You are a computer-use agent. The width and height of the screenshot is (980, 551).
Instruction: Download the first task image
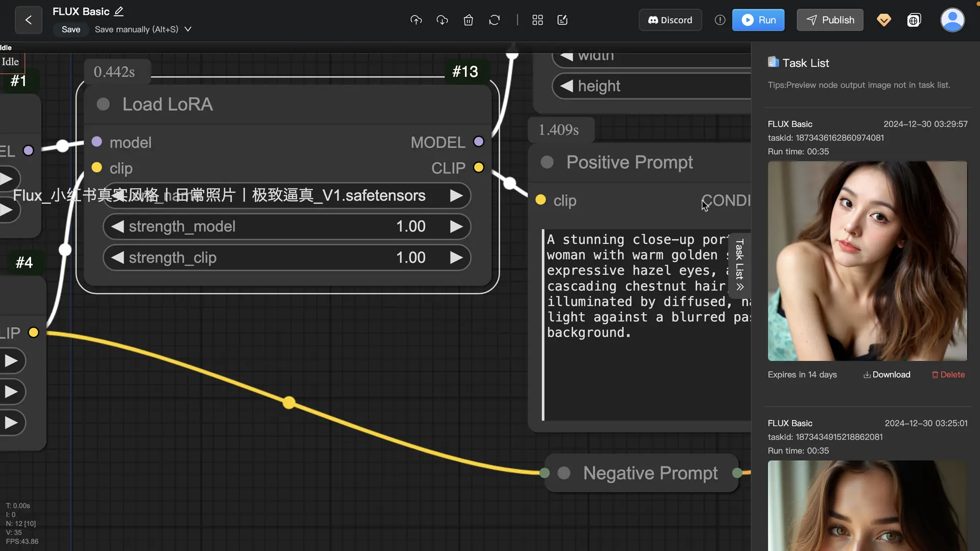click(x=887, y=374)
